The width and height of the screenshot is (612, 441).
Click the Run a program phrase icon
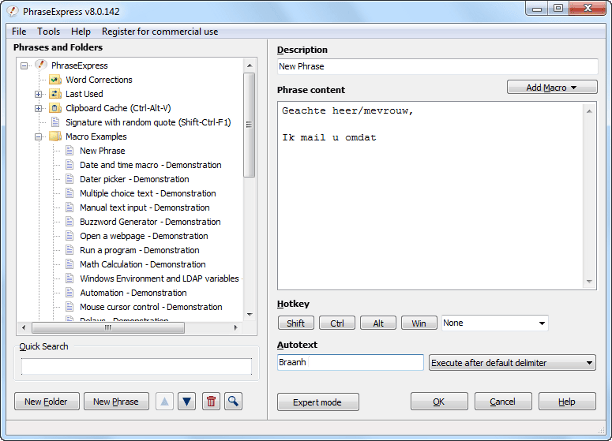[69, 250]
